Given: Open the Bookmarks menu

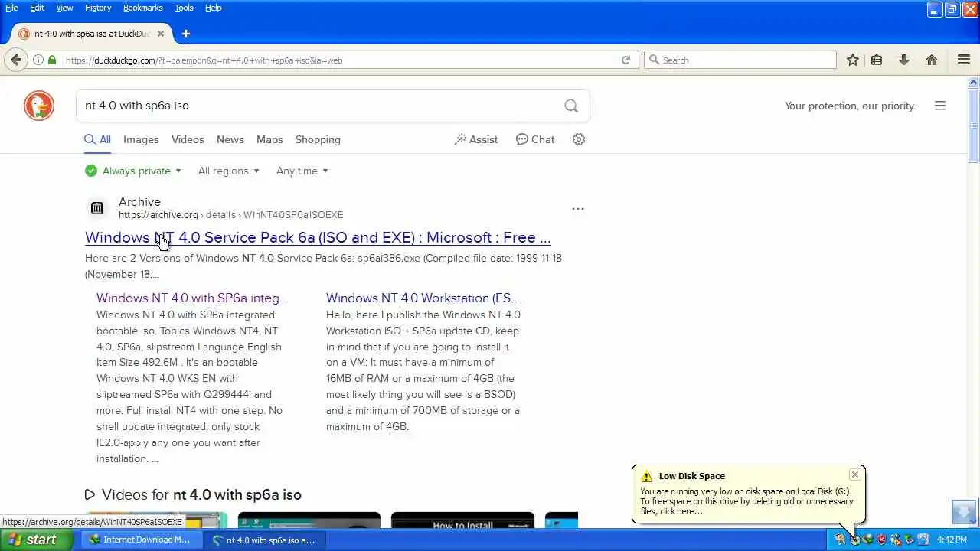Looking at the screenshot, I should pos(142,8).
